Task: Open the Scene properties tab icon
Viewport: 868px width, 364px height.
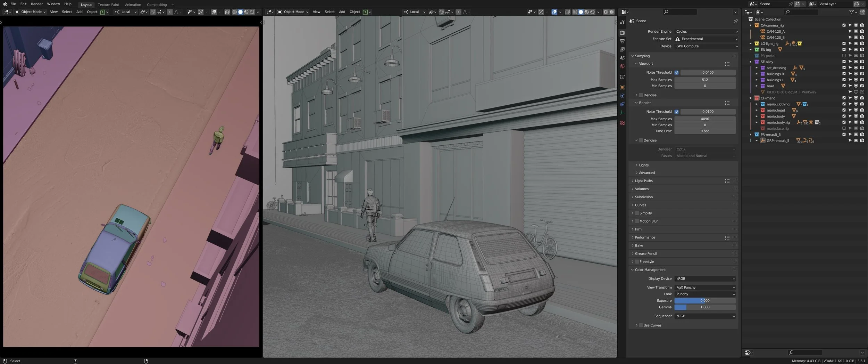Action: coord(622,58)
